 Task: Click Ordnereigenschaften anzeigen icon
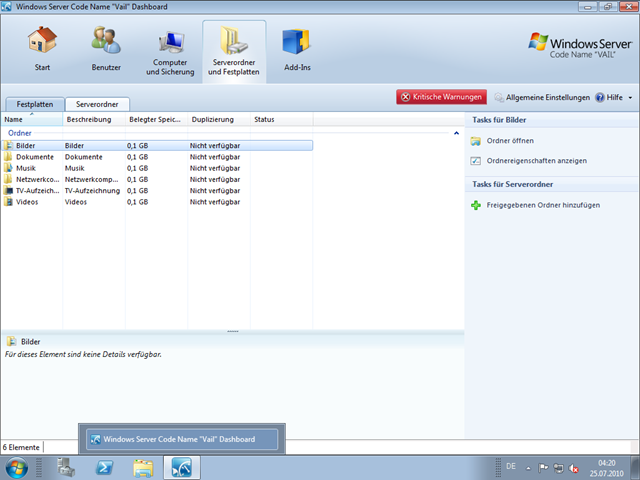[476, 161]
